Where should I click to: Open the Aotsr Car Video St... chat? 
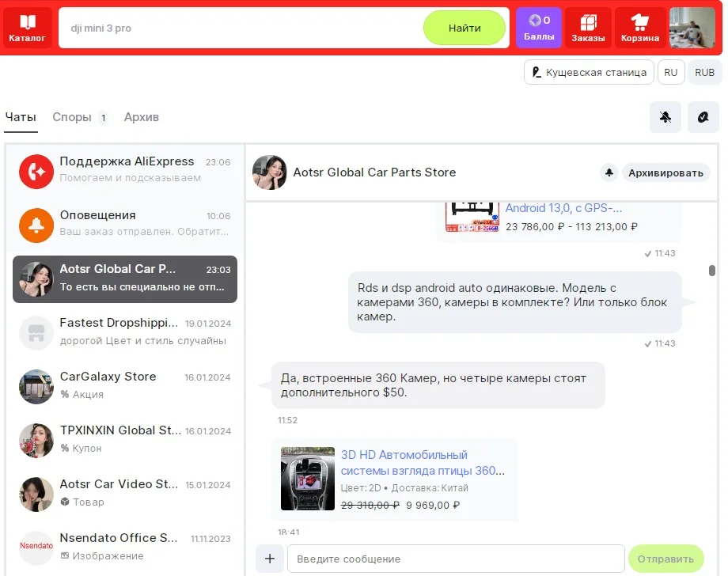coord(125,495)
